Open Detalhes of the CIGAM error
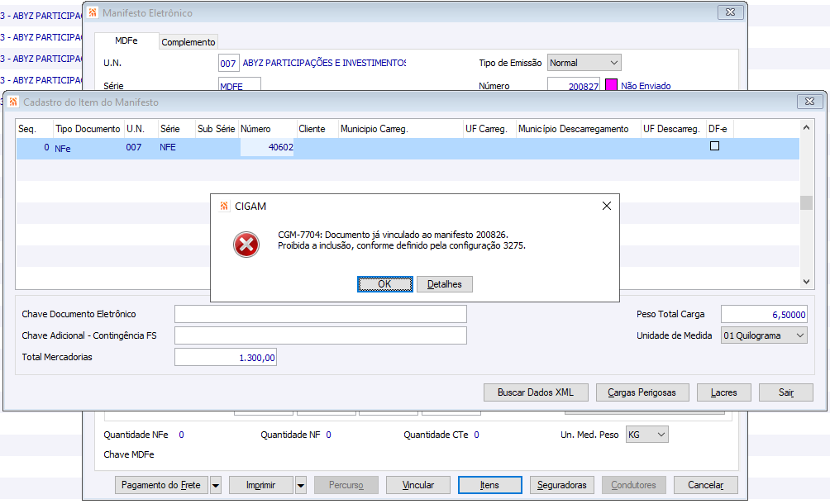This screenshot has width=830, height=504. point(445,284)
